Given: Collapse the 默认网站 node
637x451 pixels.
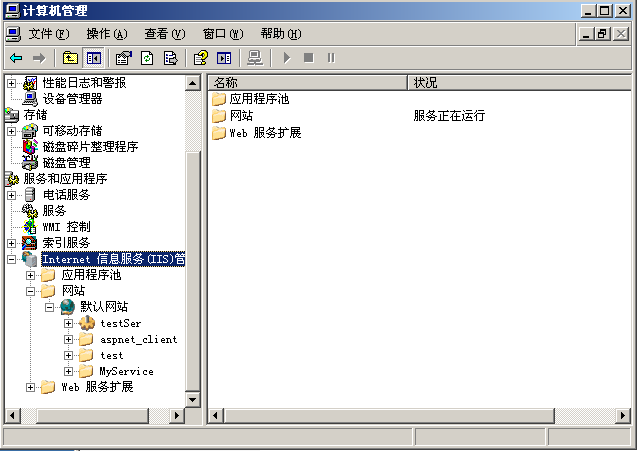Looking at the screenshot, I should tap(49, 307).
